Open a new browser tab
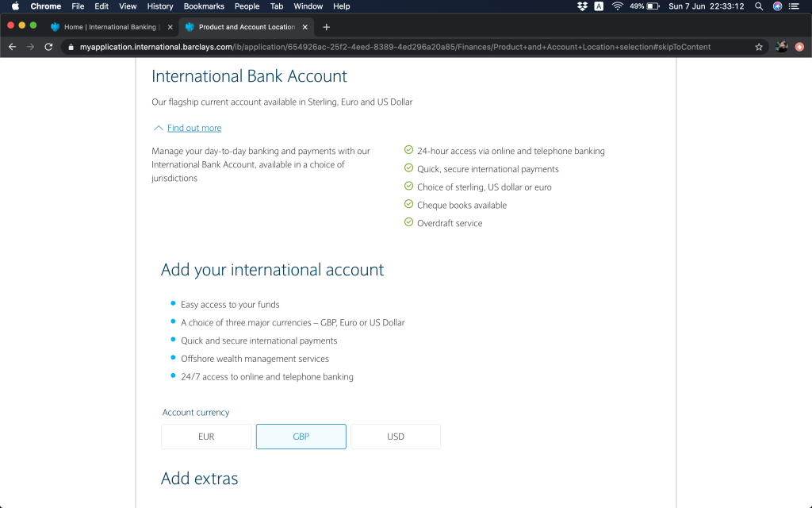 point(326,27)
